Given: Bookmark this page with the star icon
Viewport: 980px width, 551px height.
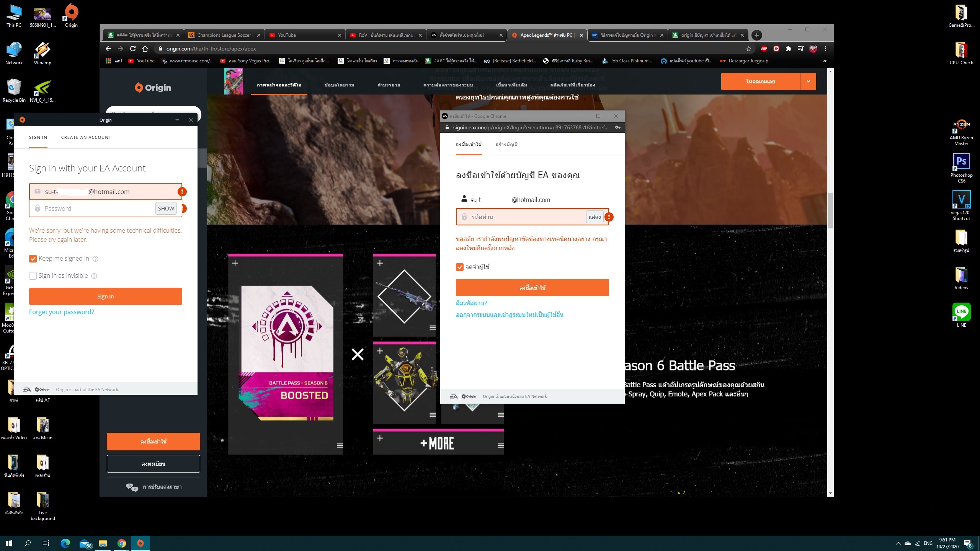Looking at the screenshot, I should [x=749, y=49].
